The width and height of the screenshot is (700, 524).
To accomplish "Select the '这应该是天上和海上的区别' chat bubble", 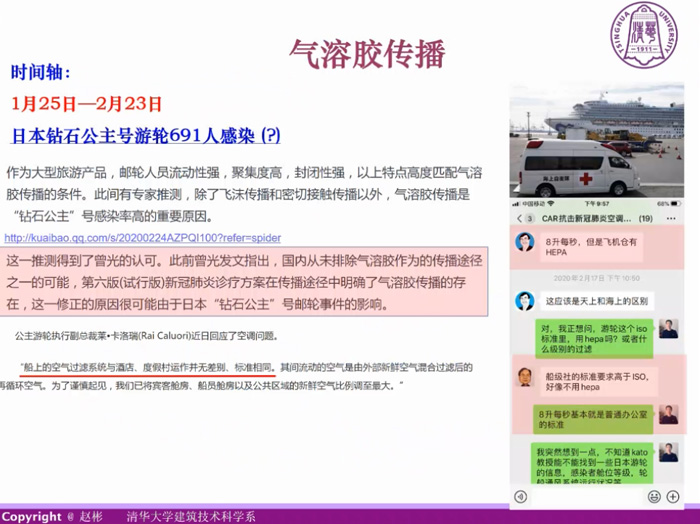I will coord(597,301).
